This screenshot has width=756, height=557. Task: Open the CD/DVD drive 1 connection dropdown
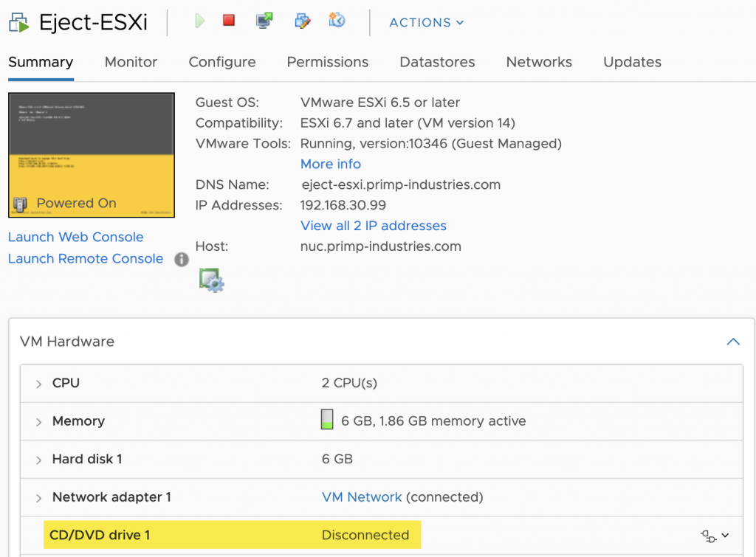[x=715, y=536]
